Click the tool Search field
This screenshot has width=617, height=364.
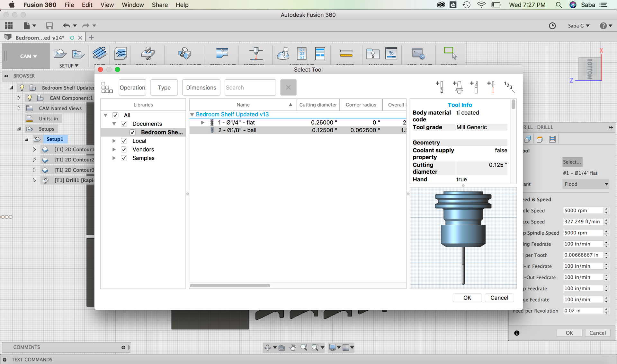(x=250, y=88)
